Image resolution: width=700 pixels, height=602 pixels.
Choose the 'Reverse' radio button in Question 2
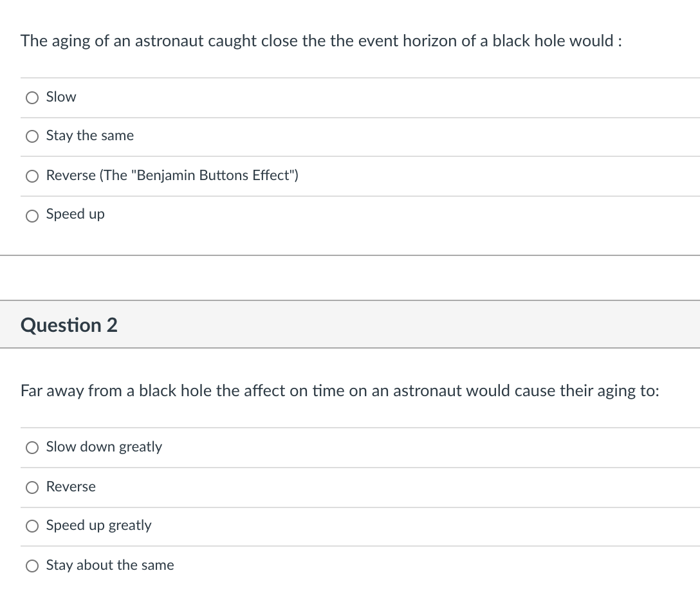tap(32, 488)
